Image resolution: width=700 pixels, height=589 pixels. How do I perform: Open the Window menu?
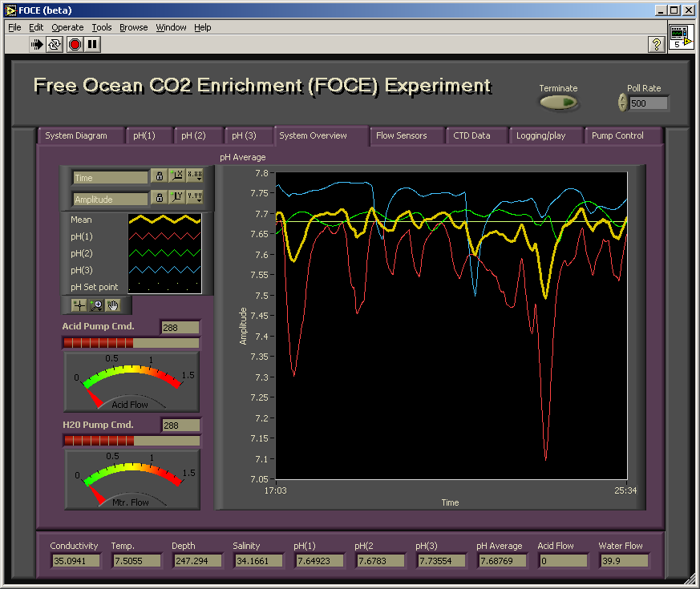tap(171, 28)
